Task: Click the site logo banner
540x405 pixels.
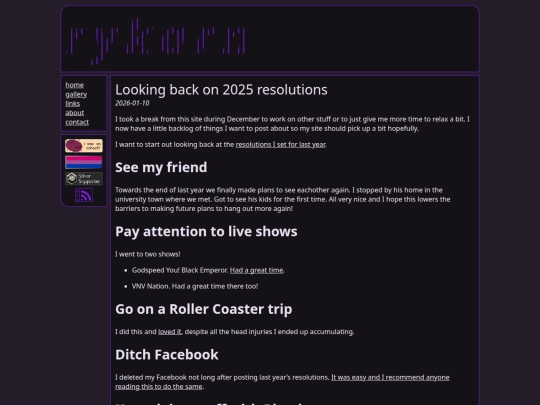Action: (156, 41)
